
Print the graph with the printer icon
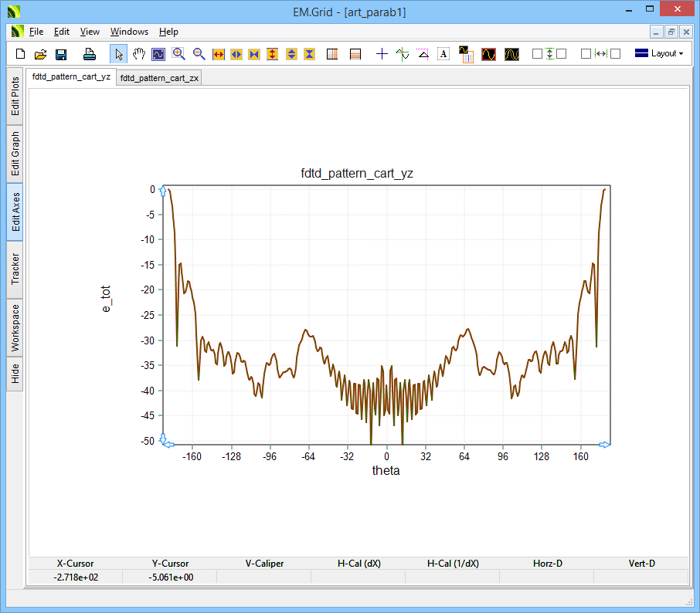tap(90, 54)
